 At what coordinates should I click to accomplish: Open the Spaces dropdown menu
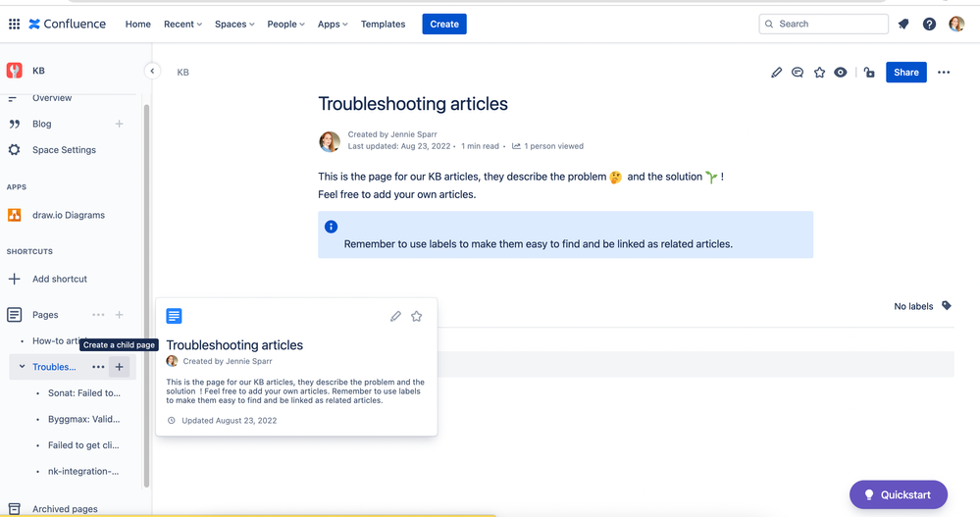pos(234,24)
